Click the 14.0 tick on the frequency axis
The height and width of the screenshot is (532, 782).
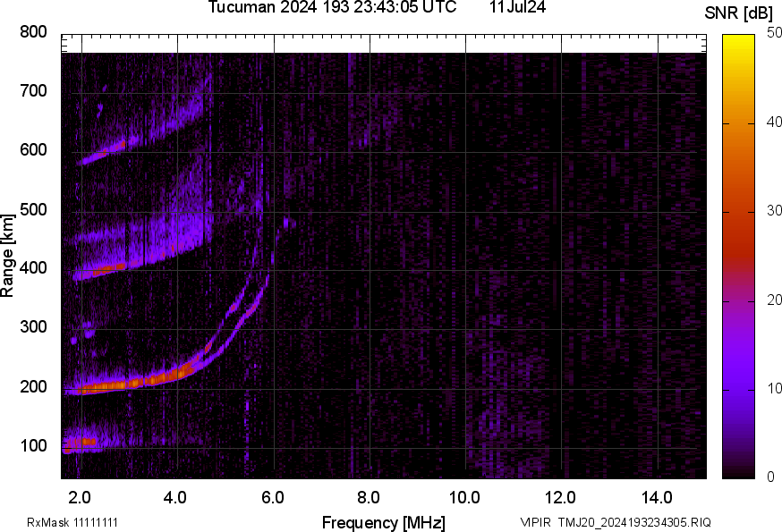tap(657, 496)
